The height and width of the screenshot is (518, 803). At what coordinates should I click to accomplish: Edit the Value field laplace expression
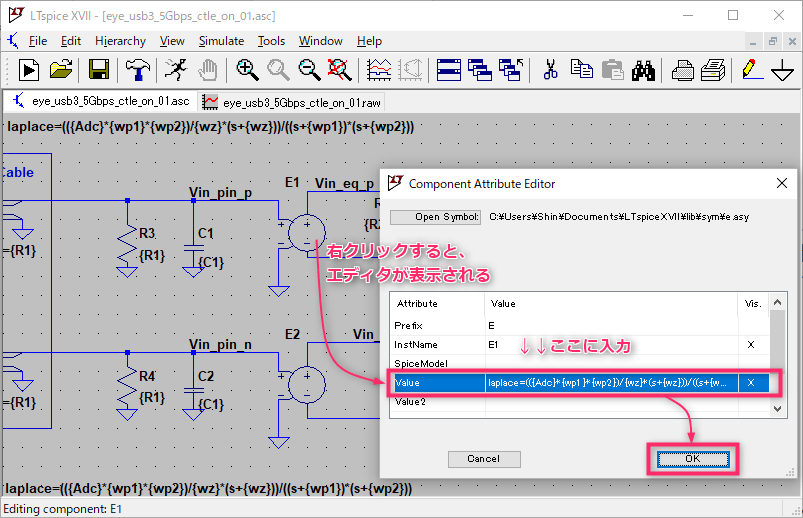coord(611,383)
